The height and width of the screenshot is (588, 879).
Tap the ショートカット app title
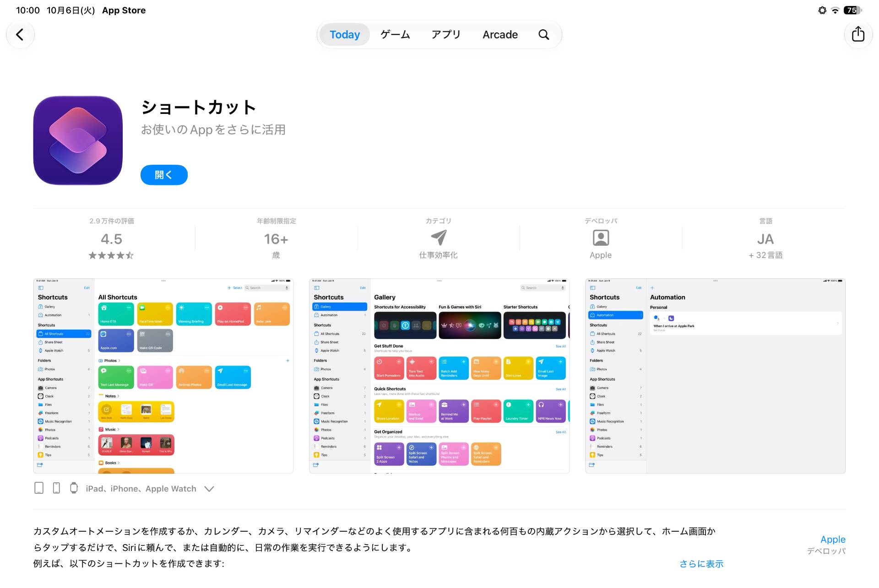(x=198, y=108)
